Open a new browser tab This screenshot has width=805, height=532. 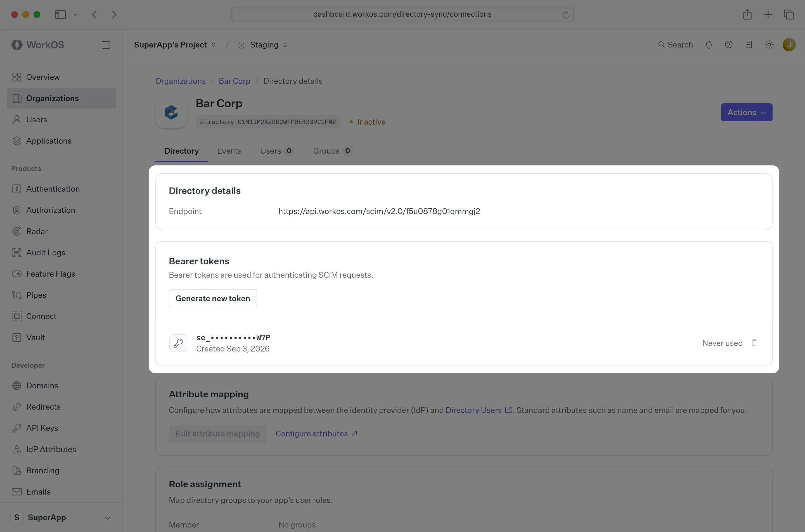click(768, 14)
